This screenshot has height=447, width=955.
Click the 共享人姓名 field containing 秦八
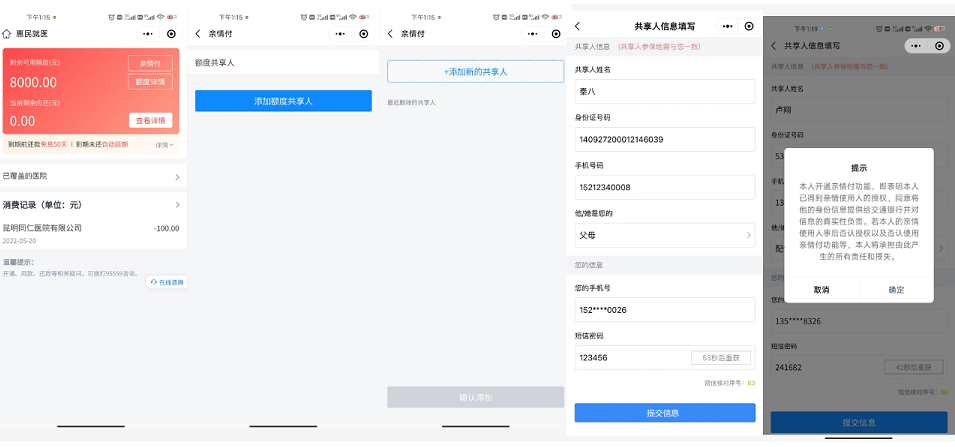(x=664, y=91)
